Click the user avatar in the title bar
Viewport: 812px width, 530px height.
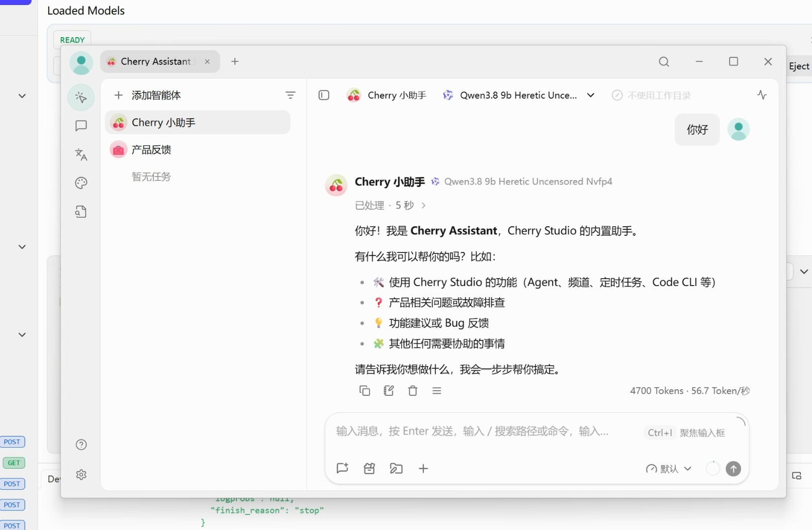point(81,63)
